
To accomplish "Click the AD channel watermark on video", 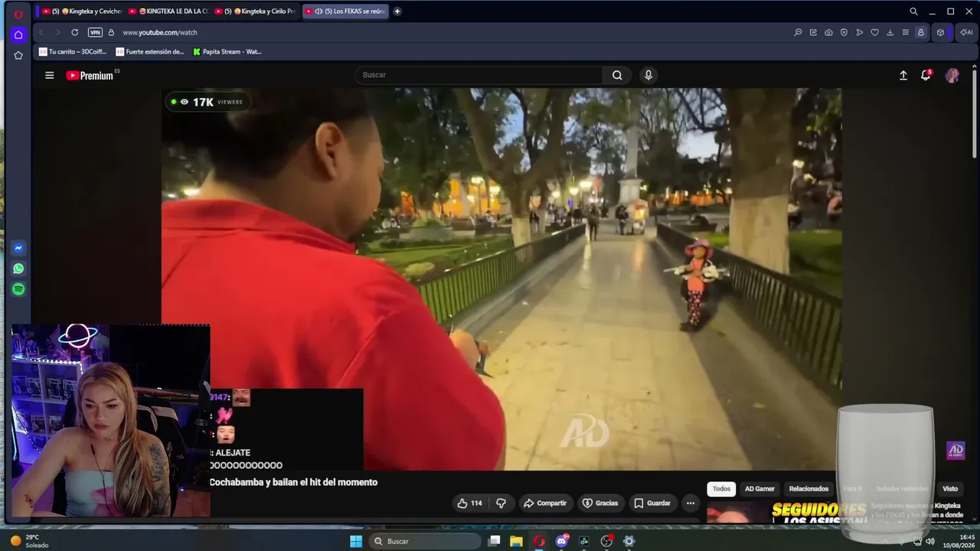I will click(x=955, y=451).
